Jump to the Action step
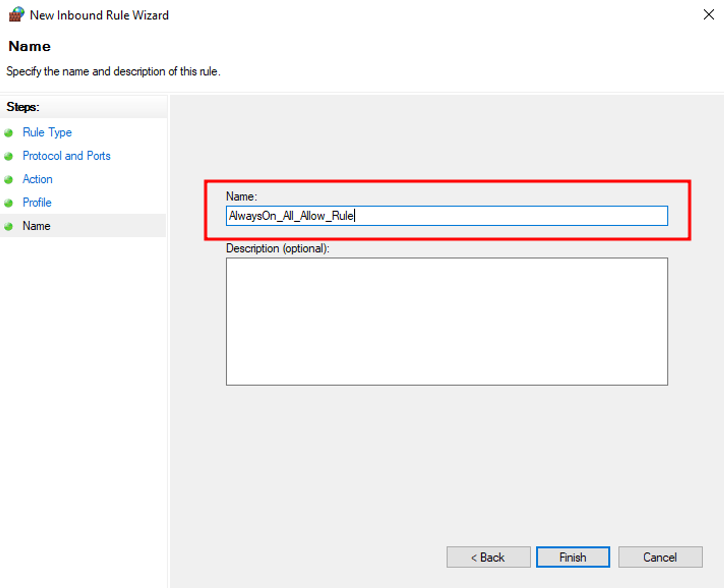The width and height of the screenshot is (724, 588). [x=37, y=179]
